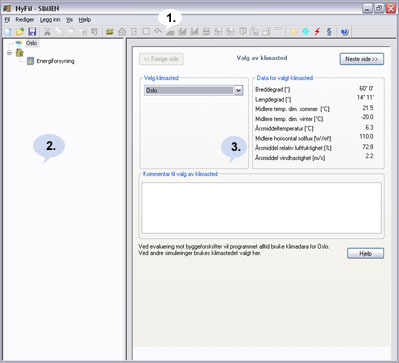Click the Save floppy disk icon

click(32, 32)
